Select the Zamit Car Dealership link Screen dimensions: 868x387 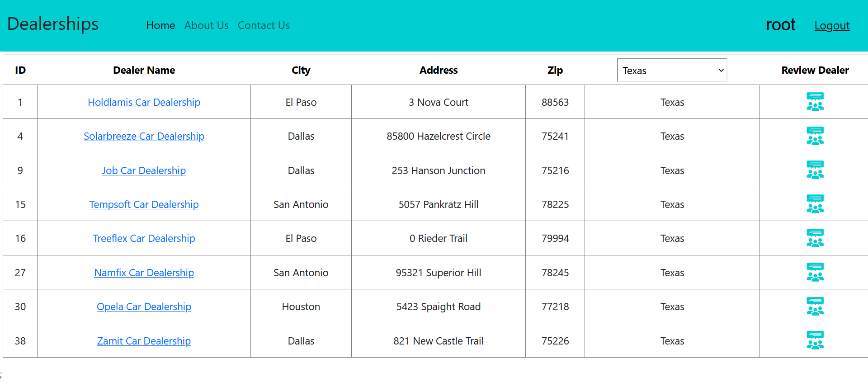tap(144, 341)
